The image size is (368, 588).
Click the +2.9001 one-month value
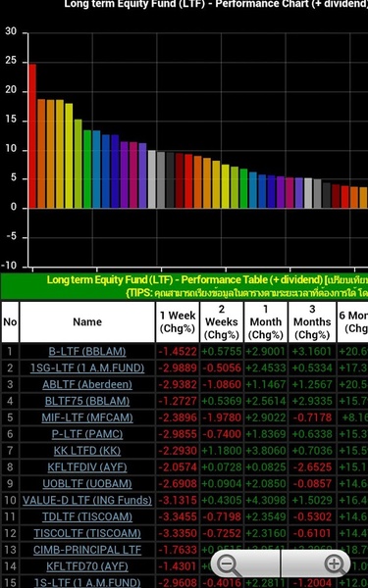click(x=266, y=352)
